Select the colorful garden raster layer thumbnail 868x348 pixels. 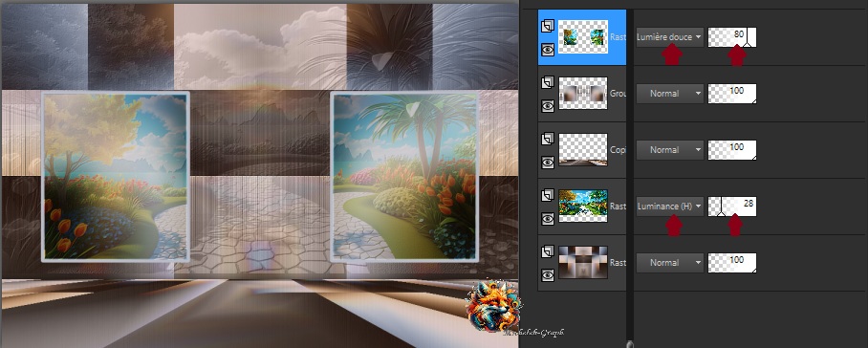point(583,206)
